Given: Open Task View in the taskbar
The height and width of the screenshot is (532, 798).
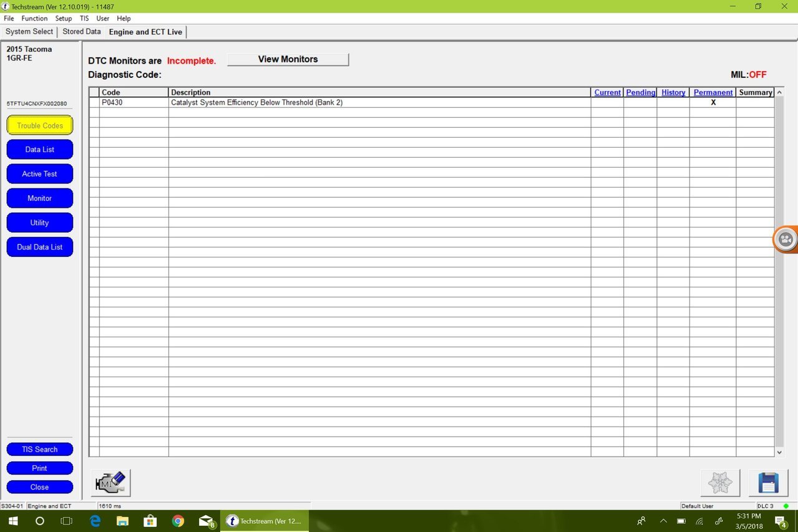Looking at the screenshot, I should coord(67,521).
